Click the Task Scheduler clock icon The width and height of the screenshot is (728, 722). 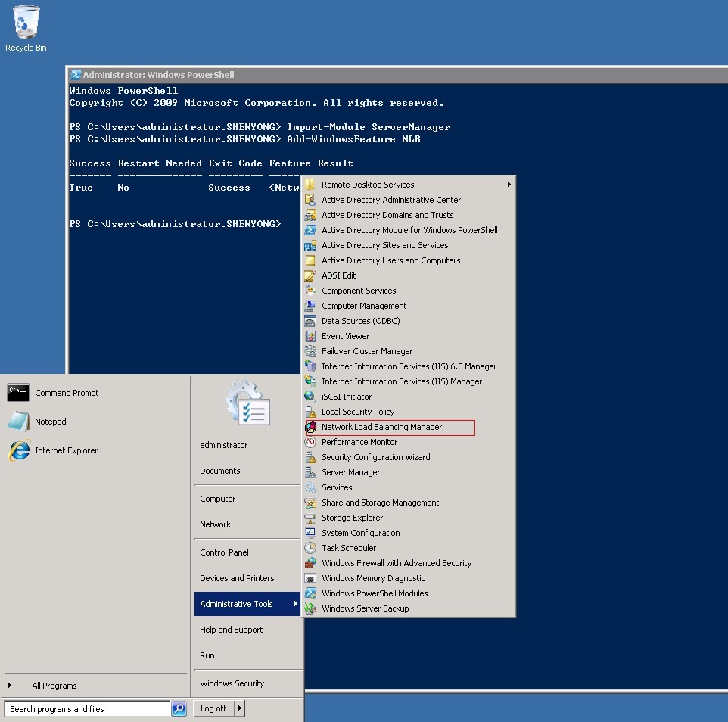pyautogui.click(x=310, y=548)
